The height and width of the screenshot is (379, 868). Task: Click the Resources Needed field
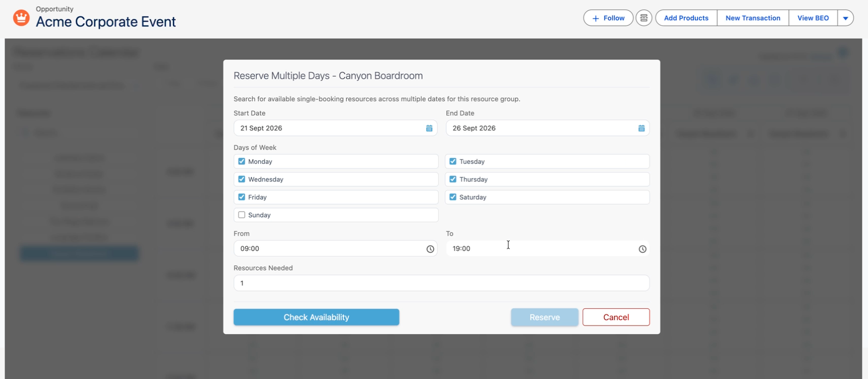tap(442, 283)
